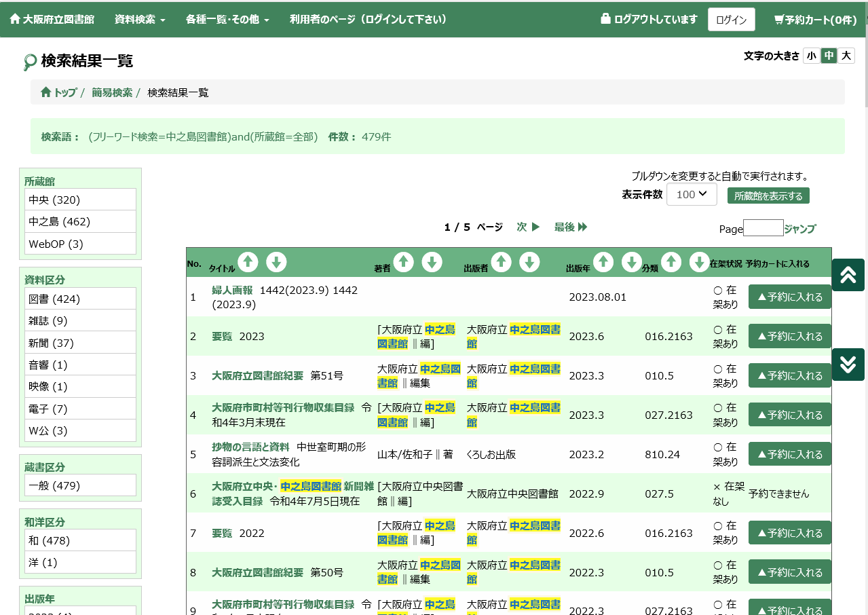This screenshot has width=868, height=615.
Task: Sort author (著者) column ascending
Action: [x=403, y=262]
